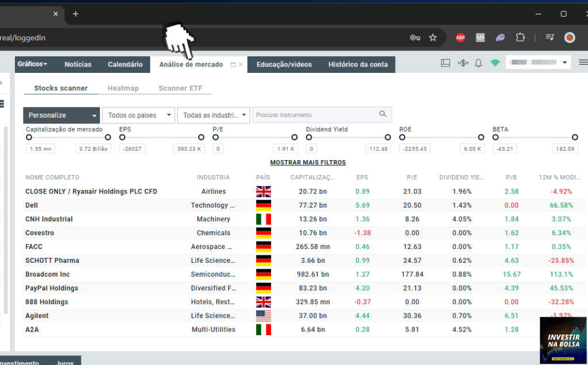Image resolution: width=588 pixels, height=365 pixels.
Task: Open the hamburger main menu
Action: [x=583, y=62]
